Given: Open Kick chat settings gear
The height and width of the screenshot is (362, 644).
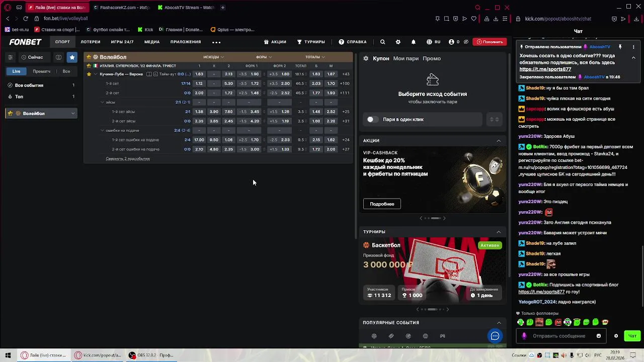Looking at the screenshot, I should pos(616,336).
